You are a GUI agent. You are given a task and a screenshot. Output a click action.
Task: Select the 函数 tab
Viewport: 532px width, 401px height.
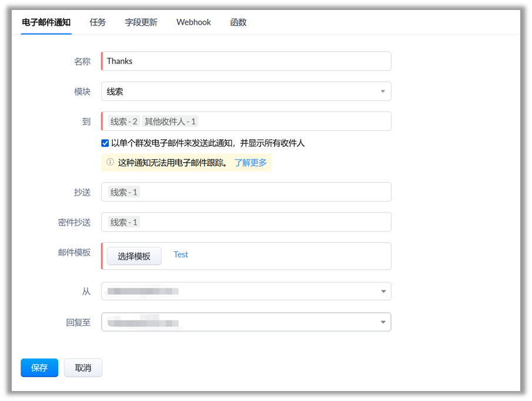(x=238, y=22)
